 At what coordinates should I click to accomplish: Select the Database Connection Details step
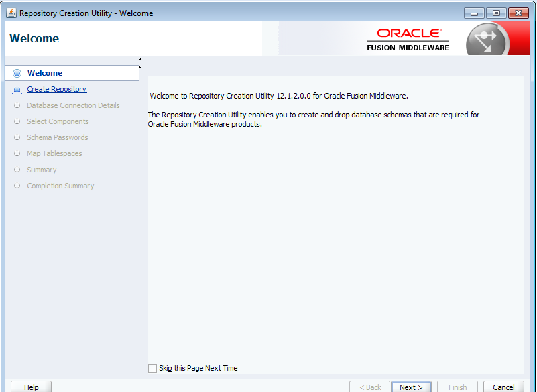[73, 105]
